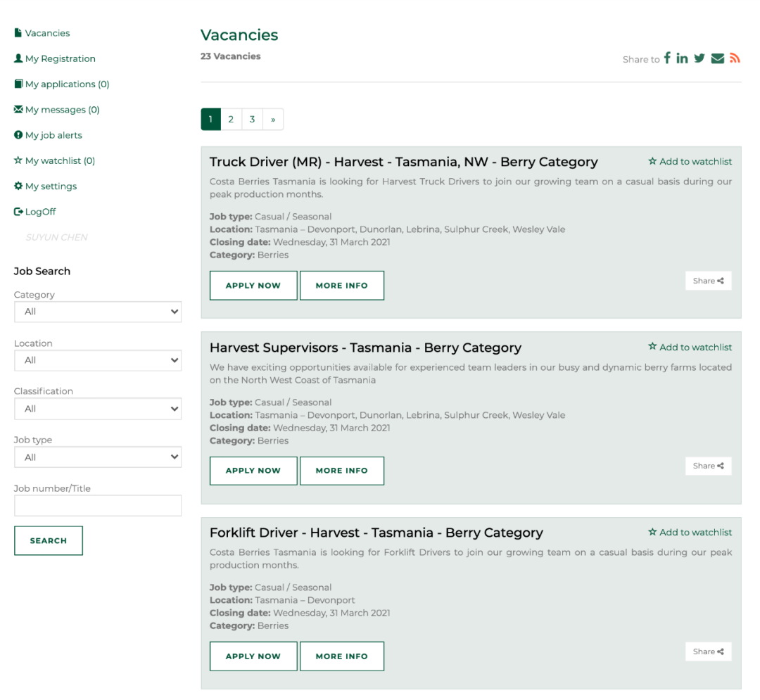The height and width of the screenshot is (700, 760).
Task: Share the Harvest Supervisors job listing
Action: pyautogui.click(x=708, y=466)
